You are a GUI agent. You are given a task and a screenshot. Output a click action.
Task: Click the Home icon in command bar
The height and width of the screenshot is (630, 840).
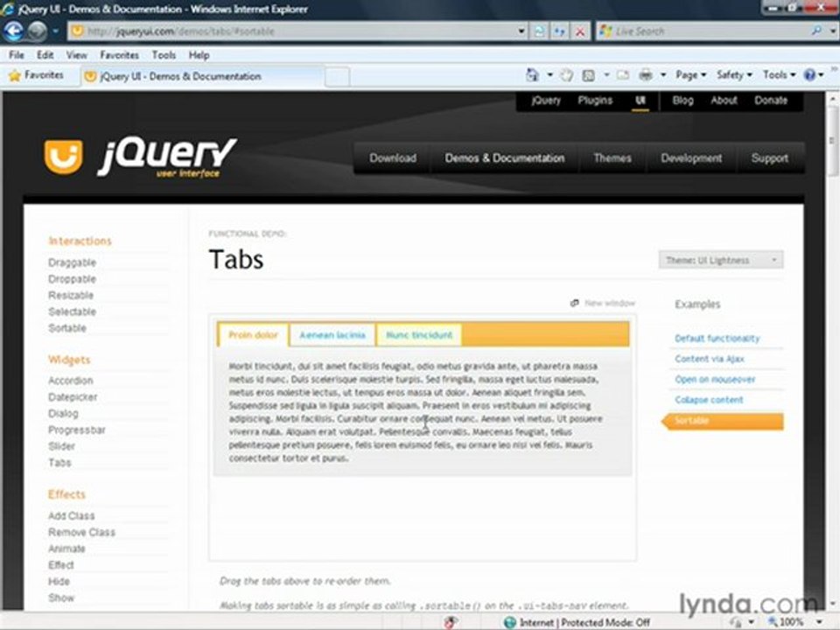click(x=533, y=75)
